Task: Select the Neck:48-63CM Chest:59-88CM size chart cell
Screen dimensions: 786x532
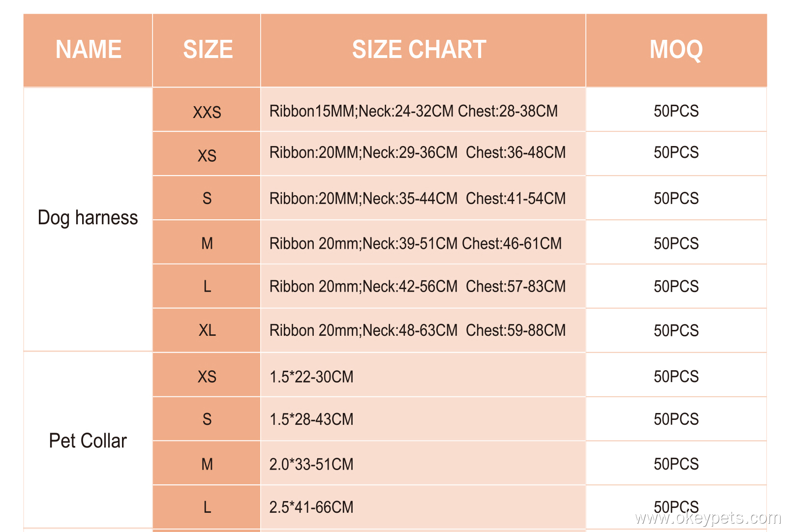Action: [417, 330]
